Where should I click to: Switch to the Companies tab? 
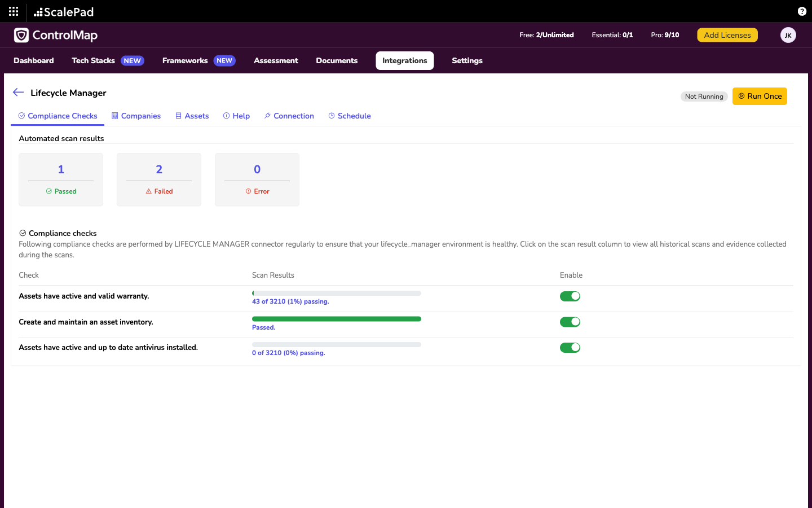pyautogui.click(x=136, y=116)
